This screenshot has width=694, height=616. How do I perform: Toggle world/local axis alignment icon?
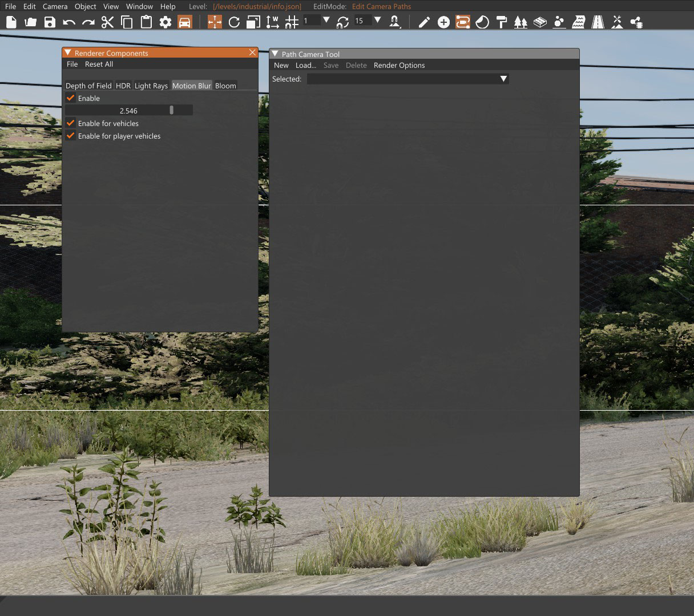pyautogui.click(x=272, y=22)
